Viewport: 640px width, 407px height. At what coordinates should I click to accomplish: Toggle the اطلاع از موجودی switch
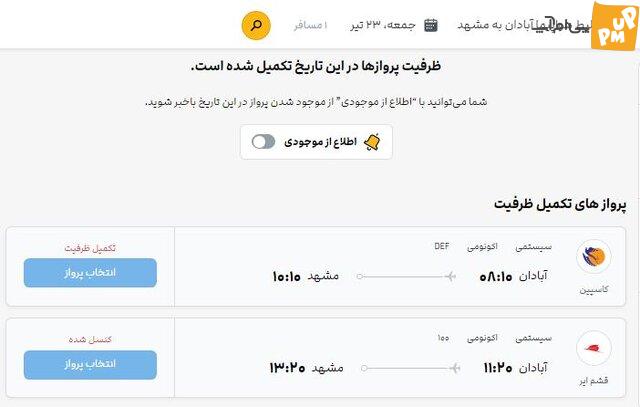click(x=263, y=142)
